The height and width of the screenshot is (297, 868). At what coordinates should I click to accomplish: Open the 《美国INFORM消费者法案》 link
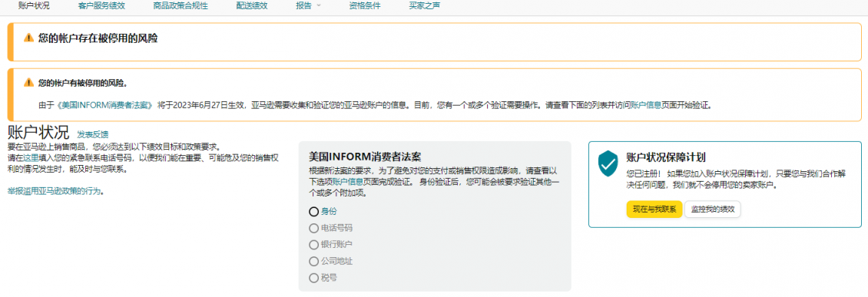pyautogui.click(x=104, y=104)
